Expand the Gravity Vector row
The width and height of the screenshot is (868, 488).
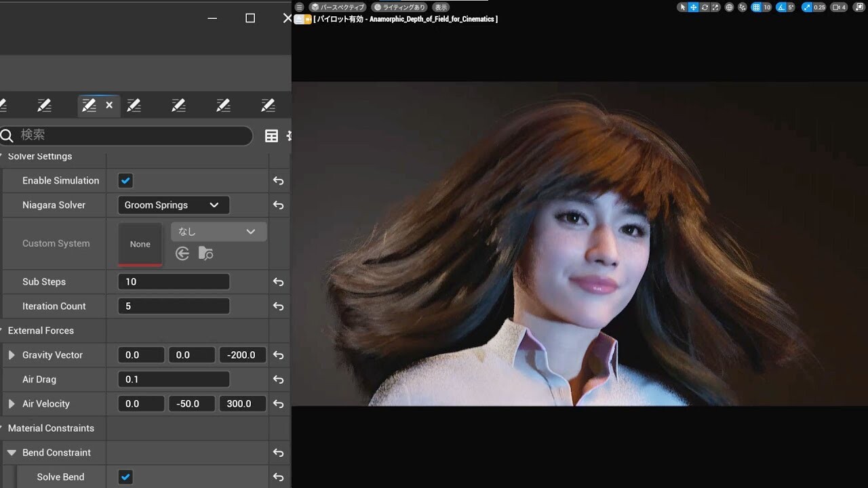pos(11,354)
